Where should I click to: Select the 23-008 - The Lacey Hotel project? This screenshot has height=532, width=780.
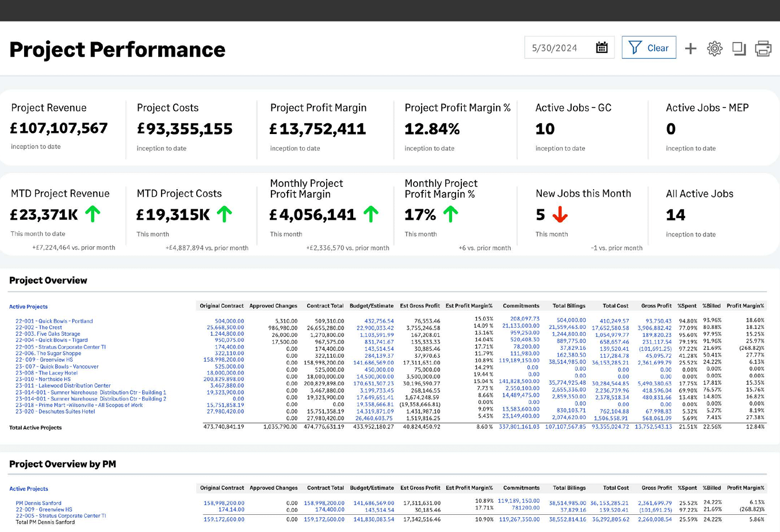(47, 373)
